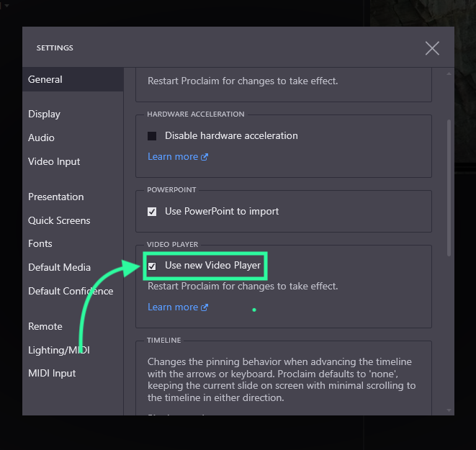Click external-link icon beside Hardware Acceleration Learn more
This screenshot has height=450, width=476.
click(x=205, y=157)
